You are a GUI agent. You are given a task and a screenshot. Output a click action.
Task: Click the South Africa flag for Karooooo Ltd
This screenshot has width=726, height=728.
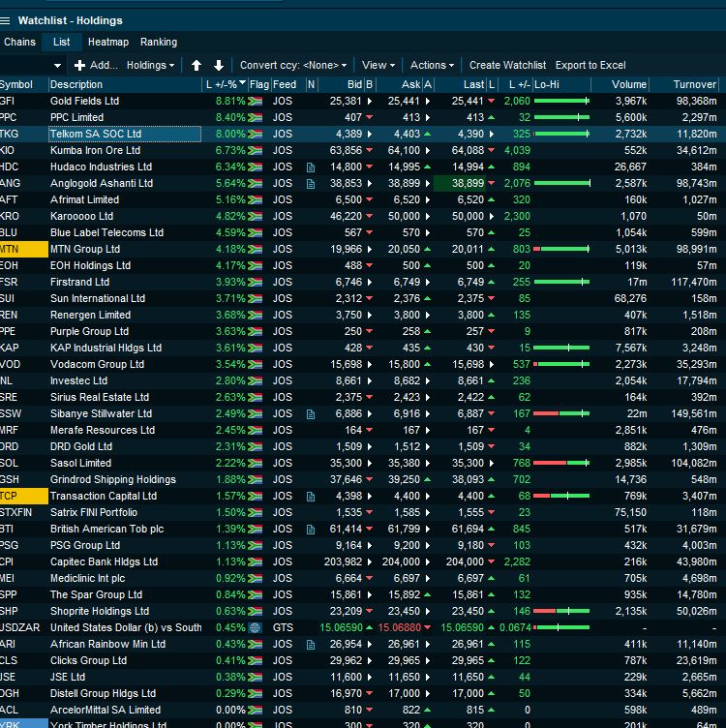(x=255, y=216)
